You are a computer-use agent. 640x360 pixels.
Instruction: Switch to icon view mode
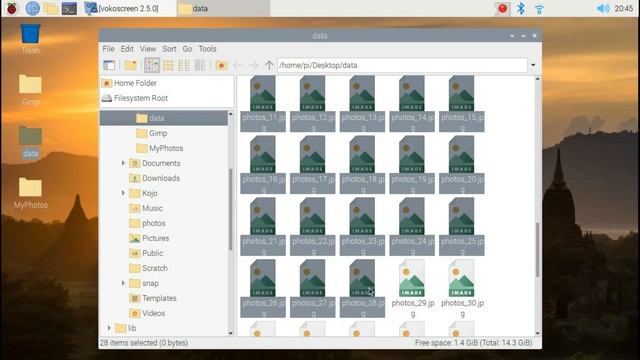click(152, 65)
